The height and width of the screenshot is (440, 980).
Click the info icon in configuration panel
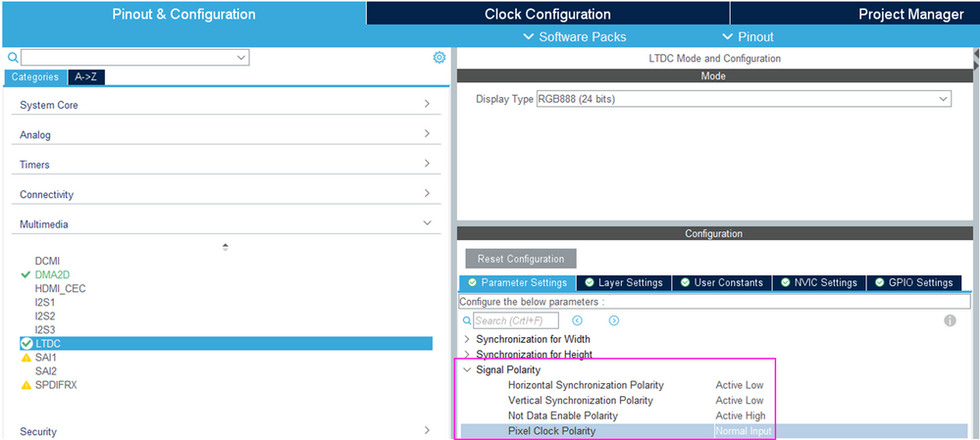click(949, 320)
